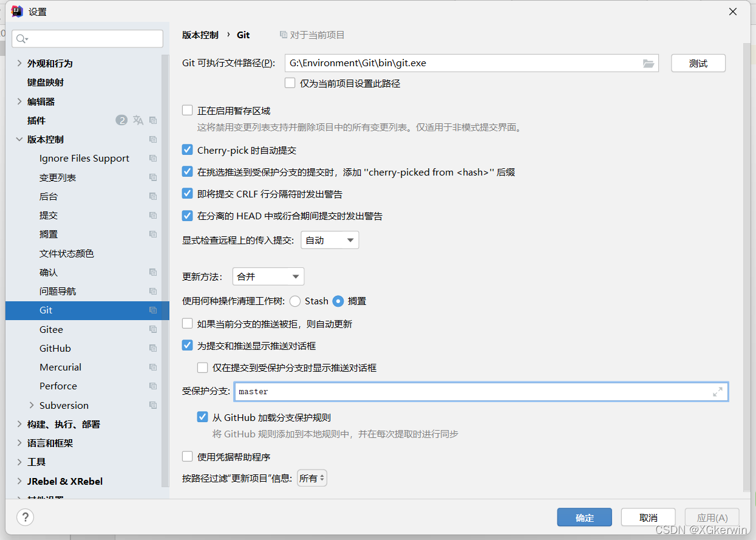
Task: Toggle CRLF line separator warning checkbox
Action: click(188, 194)
